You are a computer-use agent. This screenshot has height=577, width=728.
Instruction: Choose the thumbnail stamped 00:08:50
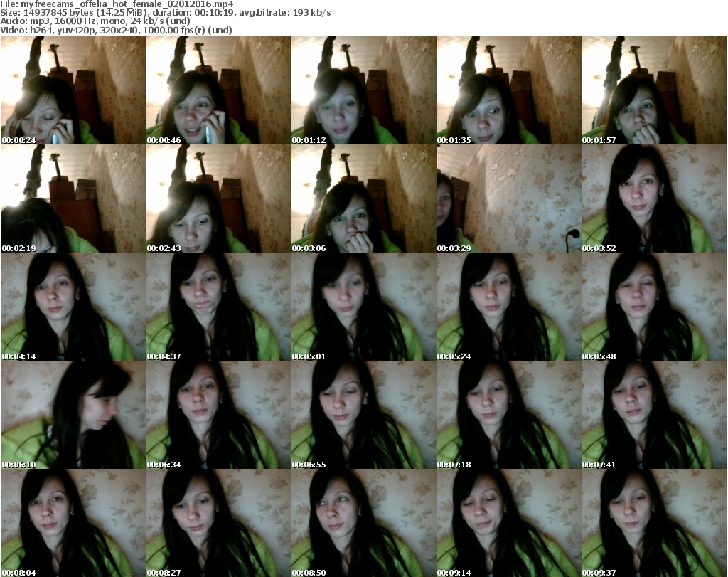click(x=363, y=523)
